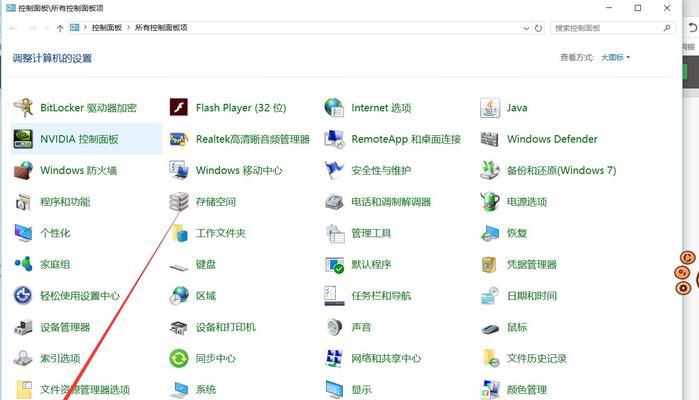Click the 所有控制面板项 breadcrumb segment
The width and height of the screenshot is (699, 400).
[161, 28]
